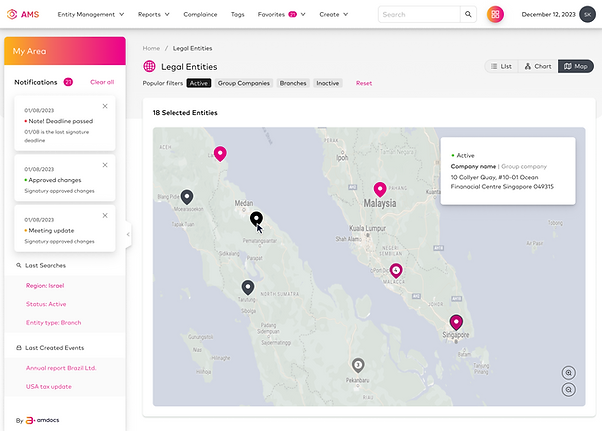Toggle the Group Companies filter
602x431 pixels.
tap(244, 83)
